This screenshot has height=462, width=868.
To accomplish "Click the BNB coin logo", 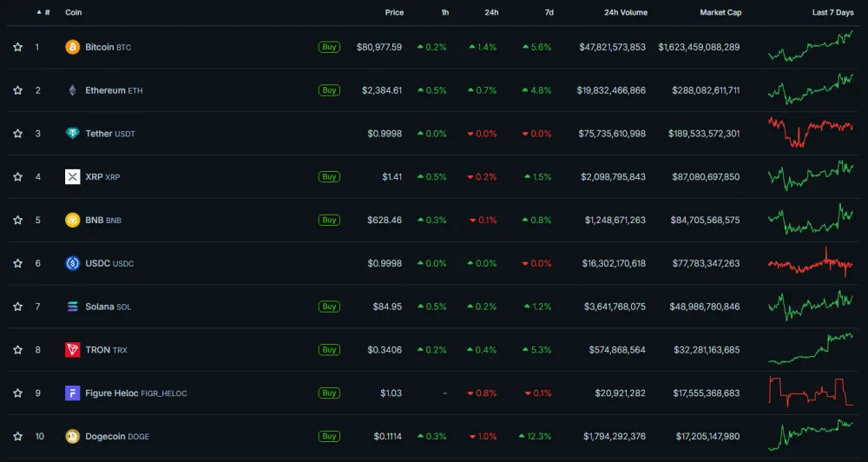I will [73, 220].
